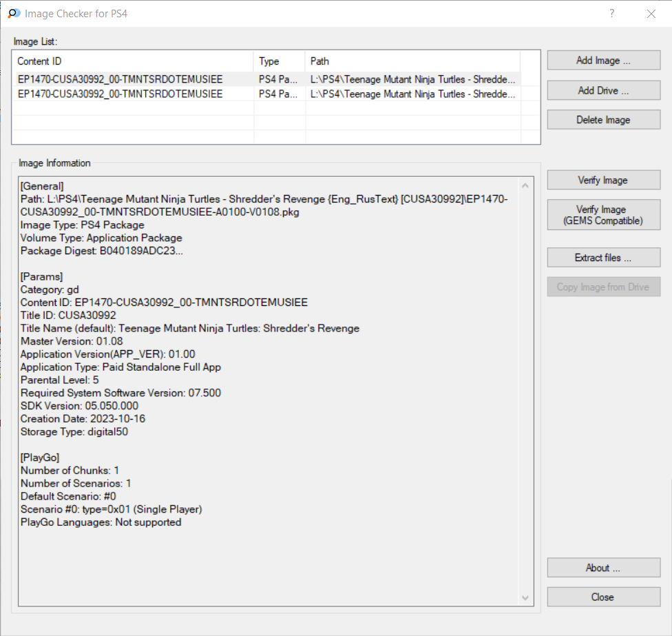Click the Storage Type: digital50 line
Screen dimensions: 672x636
[x=74, y=431]
